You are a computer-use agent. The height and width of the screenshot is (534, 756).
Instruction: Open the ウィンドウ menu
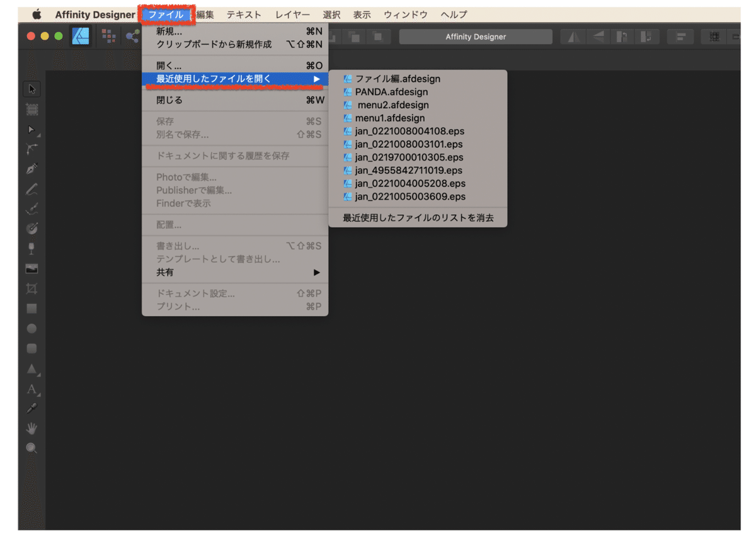405,14
